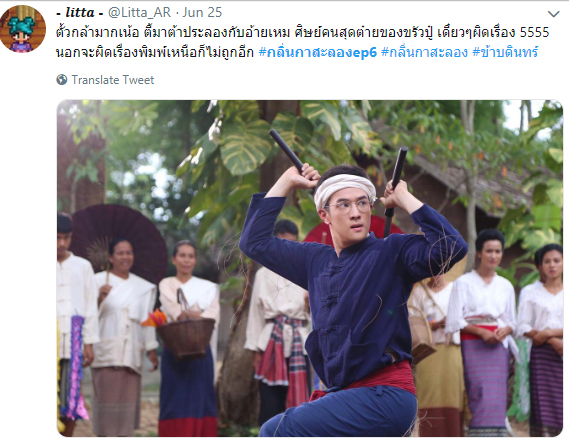The image size is (569, 446).
Task: Click the dark purple umbrella in the photo
Action: 120,241
